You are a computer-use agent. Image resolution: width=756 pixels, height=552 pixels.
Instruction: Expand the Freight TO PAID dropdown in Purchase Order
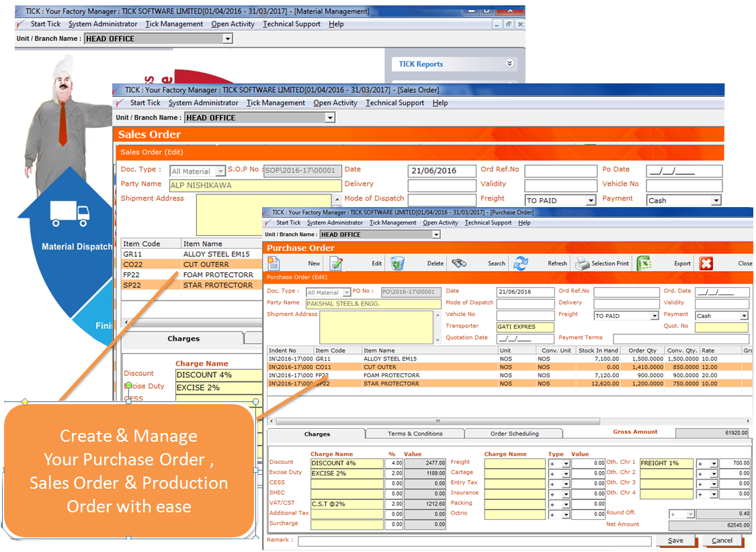click(655, 315)
